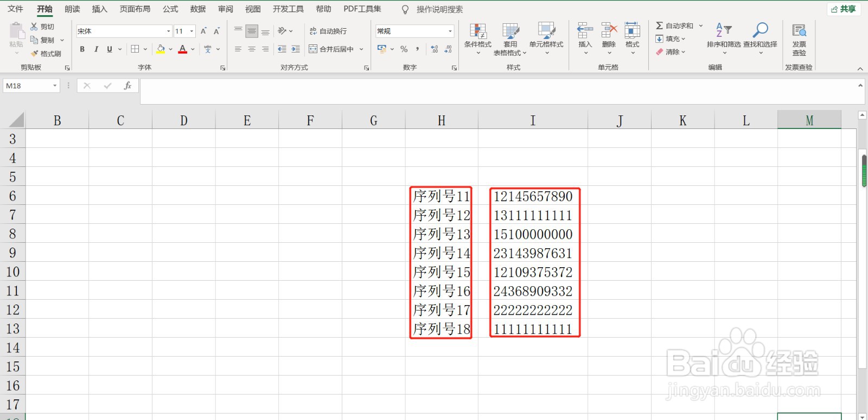The image size is (868, 420).
Task: Switch to Developer (开发工具) tab
Action: 288,9
